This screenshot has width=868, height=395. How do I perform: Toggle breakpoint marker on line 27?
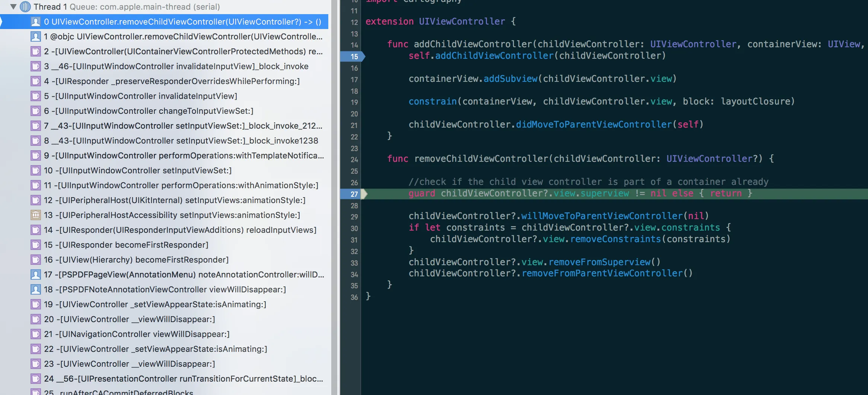pyautogui.click(x=353, y=194)
